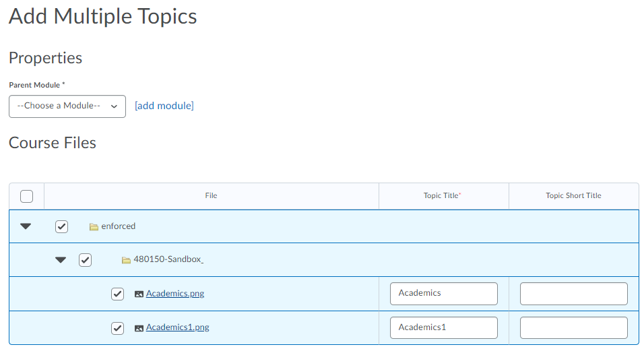
Task: Collapse the 480150-Sandbox folder arrow
Action: [x=61, y=260]
